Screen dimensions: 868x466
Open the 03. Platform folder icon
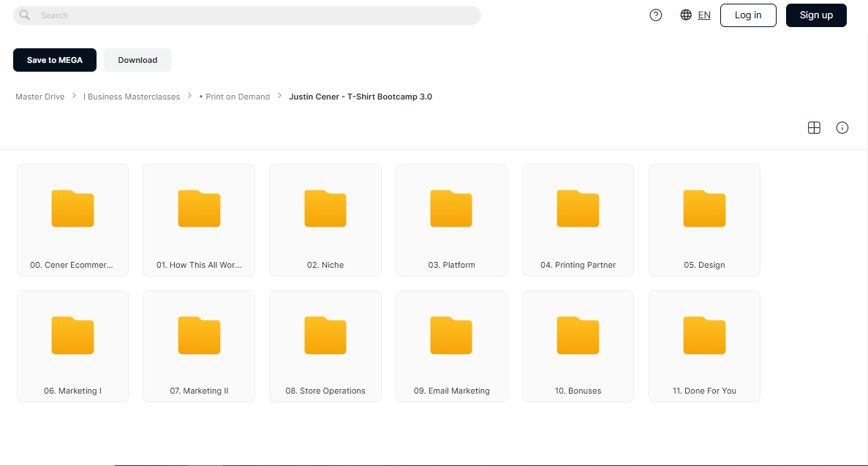(x=451, y=208)
